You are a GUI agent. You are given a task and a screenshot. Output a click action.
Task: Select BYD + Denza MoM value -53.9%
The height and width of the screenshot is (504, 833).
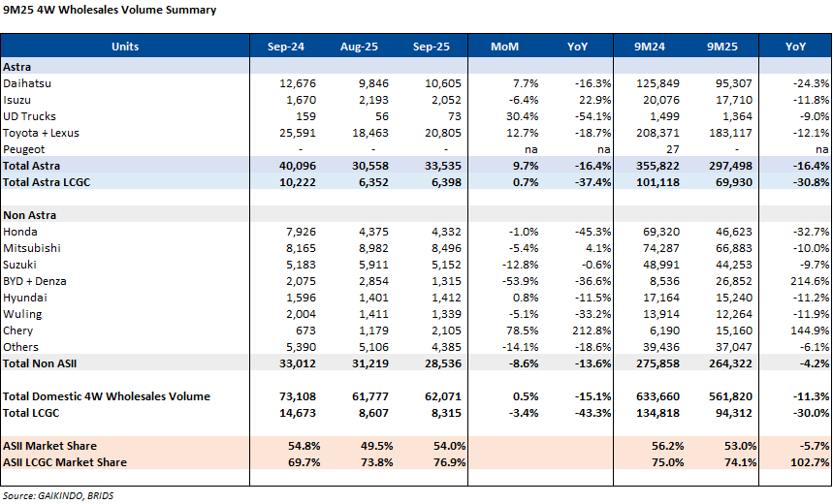[520, 281]
